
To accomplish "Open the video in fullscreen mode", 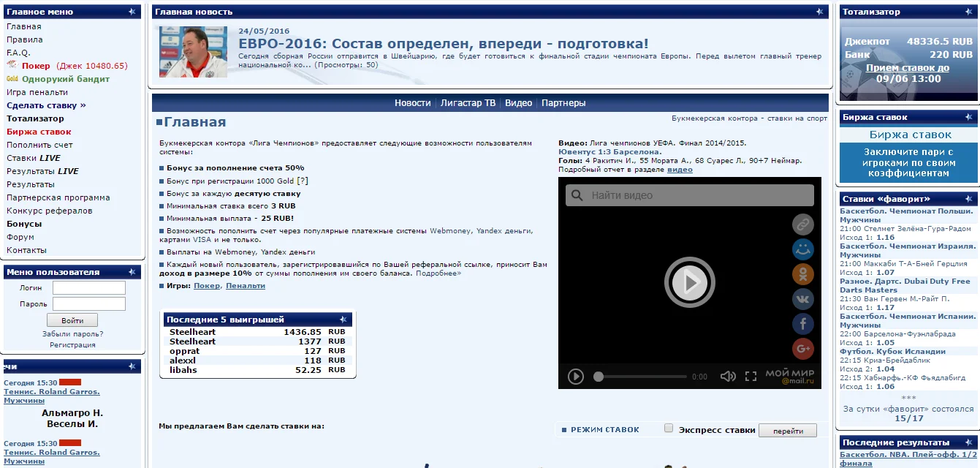I will 751,377.
